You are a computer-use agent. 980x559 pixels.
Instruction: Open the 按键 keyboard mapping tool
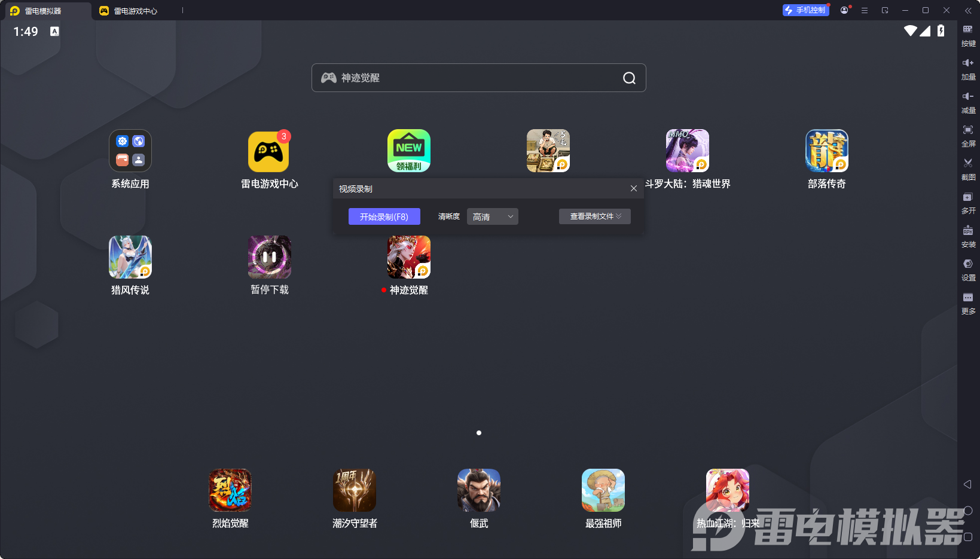[x=968, y=36]
